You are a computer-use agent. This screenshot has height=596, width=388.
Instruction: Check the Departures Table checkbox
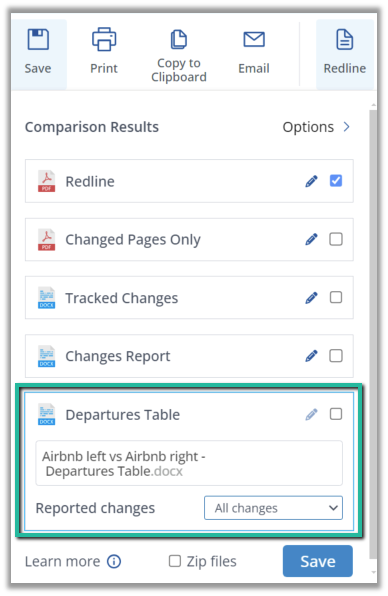336,414
